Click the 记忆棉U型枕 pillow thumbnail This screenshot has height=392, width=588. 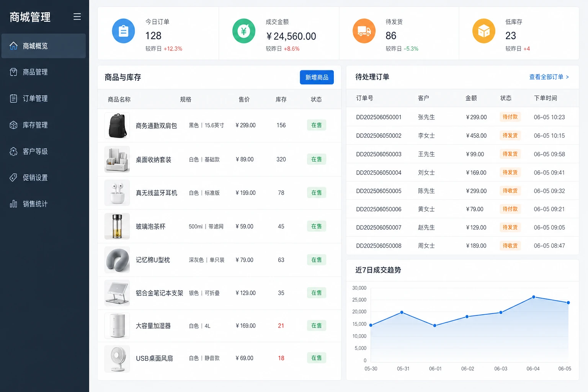(117, 260)
